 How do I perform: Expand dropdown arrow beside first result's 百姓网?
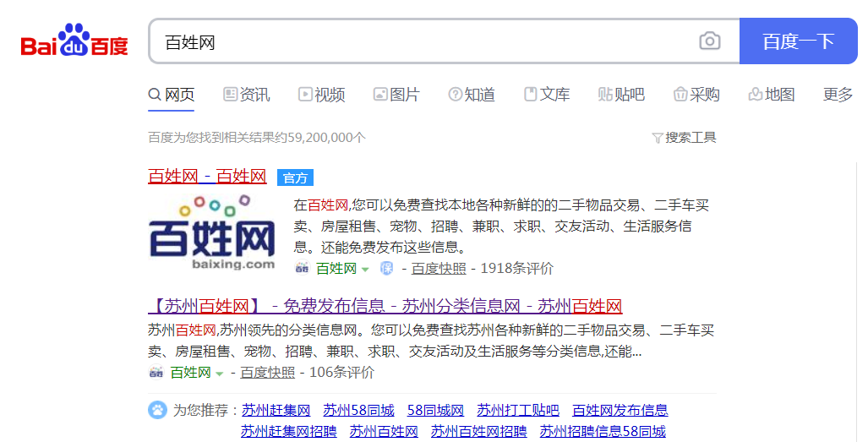pyautogui.click(x=365, y=270)
